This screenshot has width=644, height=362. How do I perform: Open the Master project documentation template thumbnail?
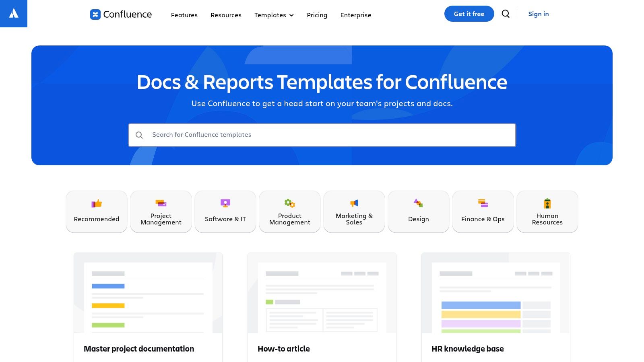pyautogui.click(x=148, y=293)
